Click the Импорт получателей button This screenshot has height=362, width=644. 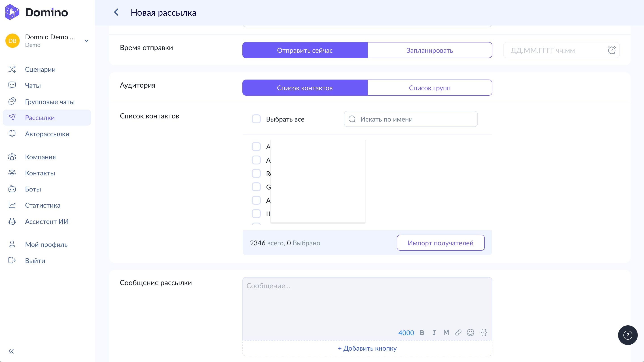coord(440,243)
